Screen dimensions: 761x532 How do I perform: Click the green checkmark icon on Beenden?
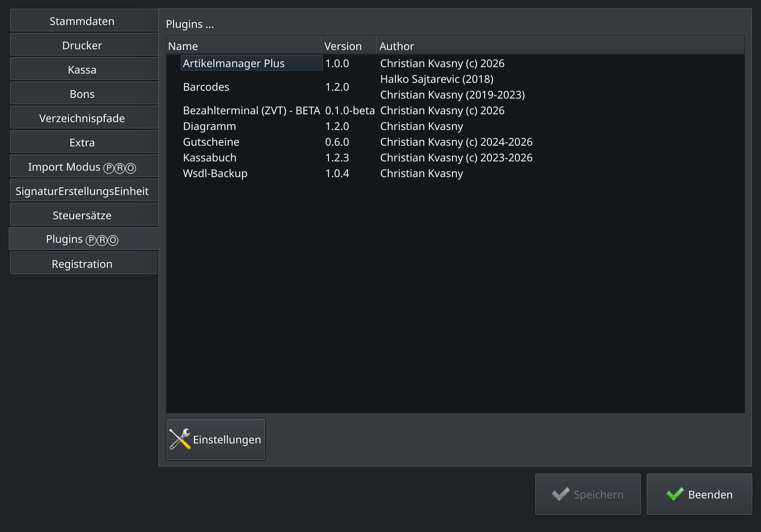[x=675, y=494]
